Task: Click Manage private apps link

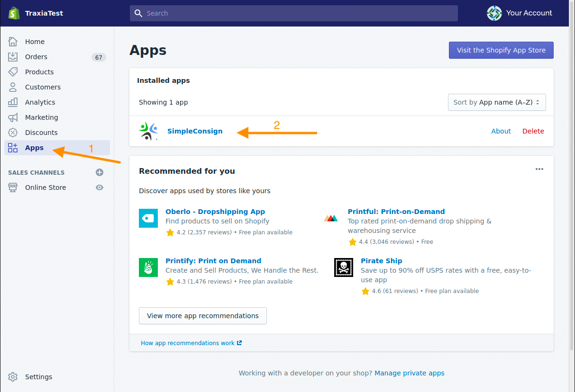Action: point(410,373)
